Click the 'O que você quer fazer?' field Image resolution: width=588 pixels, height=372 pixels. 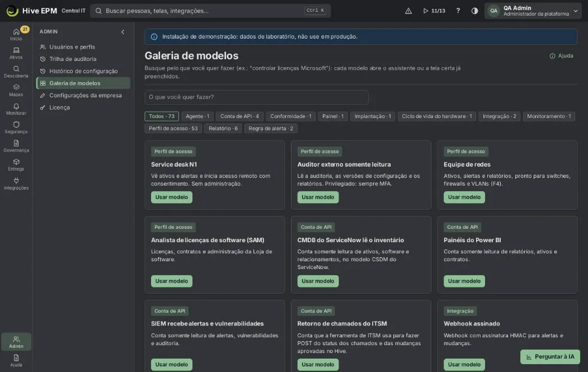[x=256, y=97]
